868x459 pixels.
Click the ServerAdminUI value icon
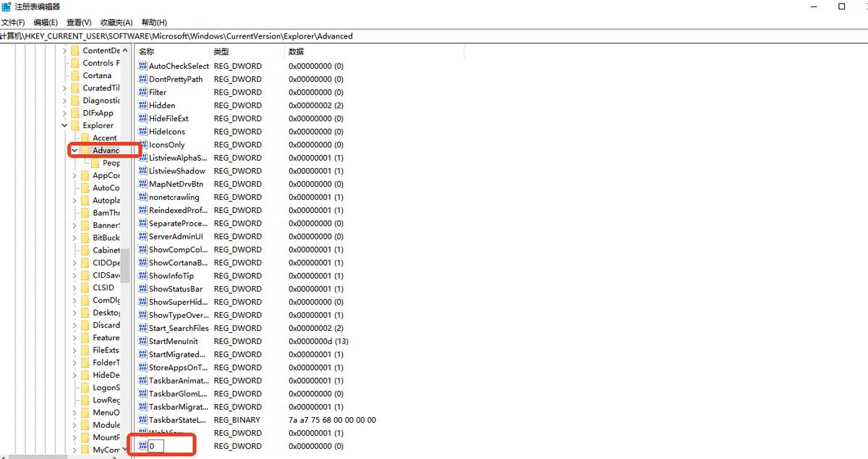click(142, 236)
